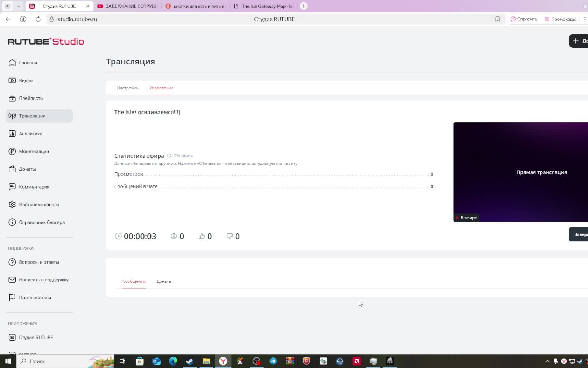Click the Yandex home button in toolbar

click(x=23, y=19)
